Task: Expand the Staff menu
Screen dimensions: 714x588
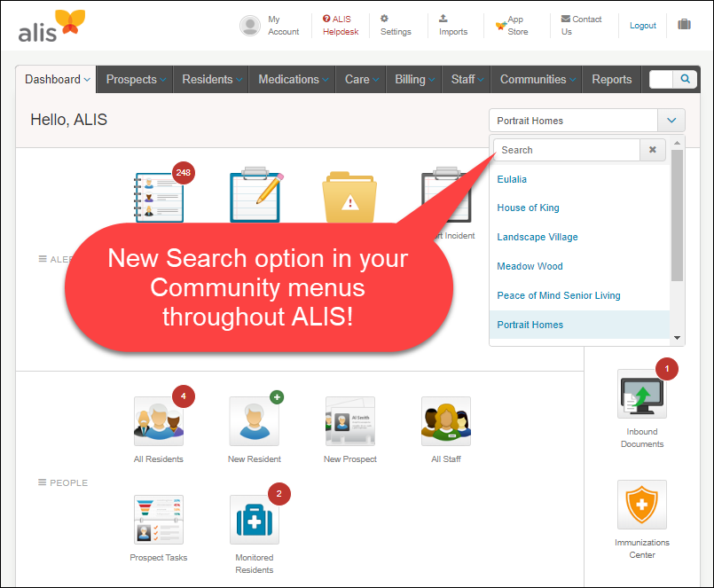Action: [x=467, y=79]
